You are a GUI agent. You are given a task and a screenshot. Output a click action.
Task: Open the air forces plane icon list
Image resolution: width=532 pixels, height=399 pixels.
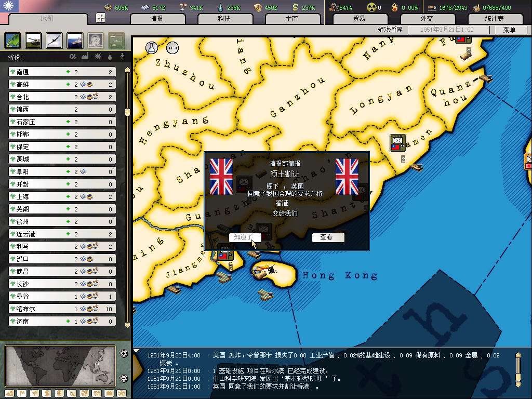tap(54, 41)
